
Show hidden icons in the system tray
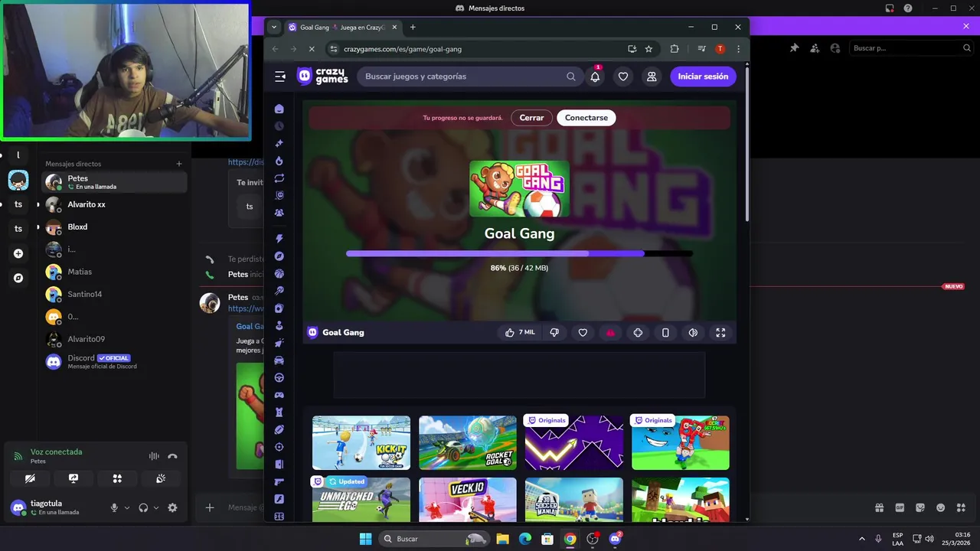click(x=862, y=539)
